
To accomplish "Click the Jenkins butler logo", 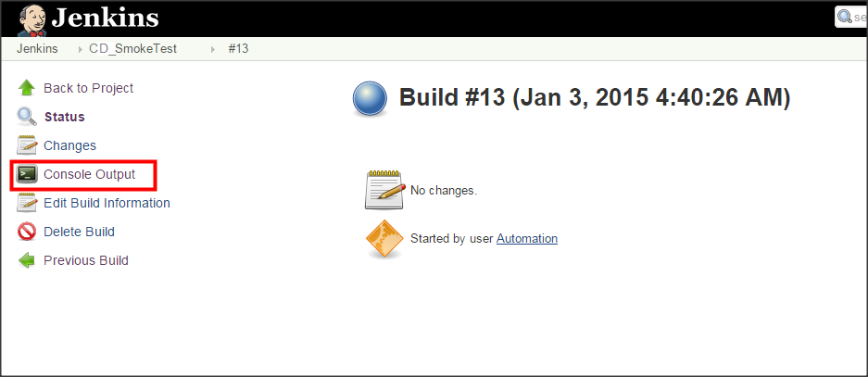I will point(32,19).
